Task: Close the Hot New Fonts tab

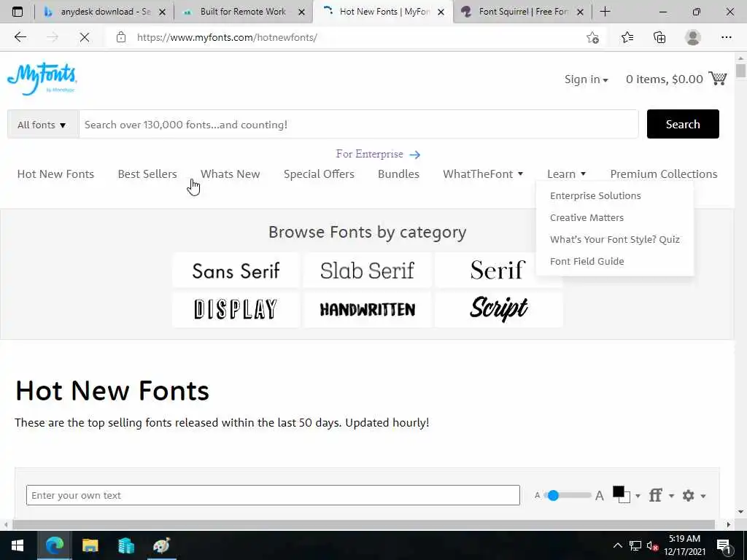Action: click(441, 12)
